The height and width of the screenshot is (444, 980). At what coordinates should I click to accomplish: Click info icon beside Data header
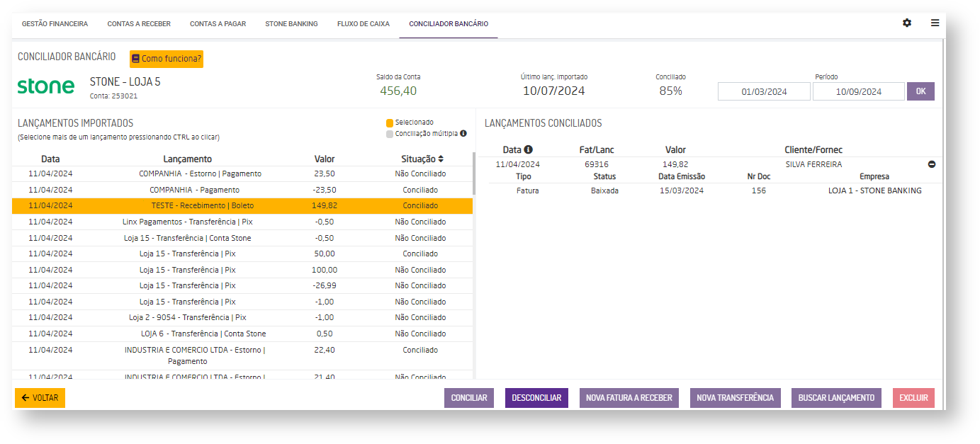(x=528, y=149)
